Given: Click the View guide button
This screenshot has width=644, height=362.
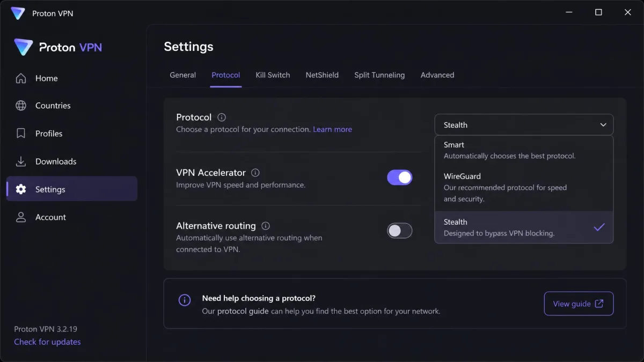Looking at the screenshot, I should click(x=579, y=304).
